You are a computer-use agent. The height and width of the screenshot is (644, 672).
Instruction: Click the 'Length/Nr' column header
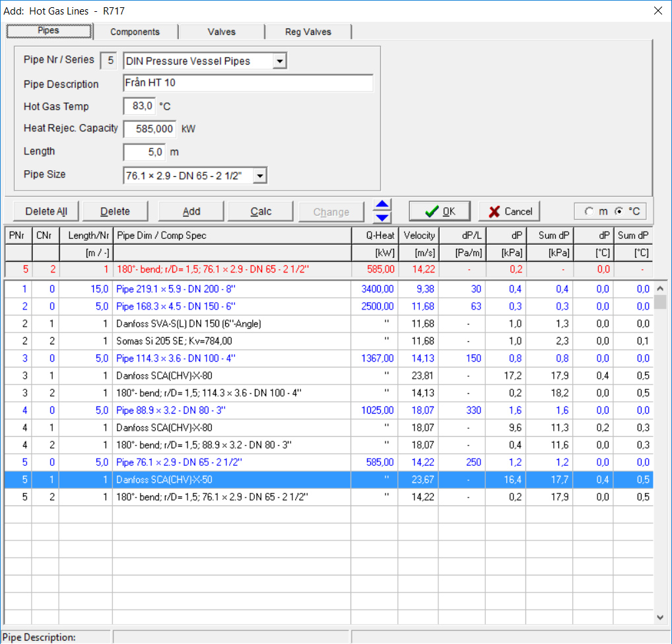point(86,236)
